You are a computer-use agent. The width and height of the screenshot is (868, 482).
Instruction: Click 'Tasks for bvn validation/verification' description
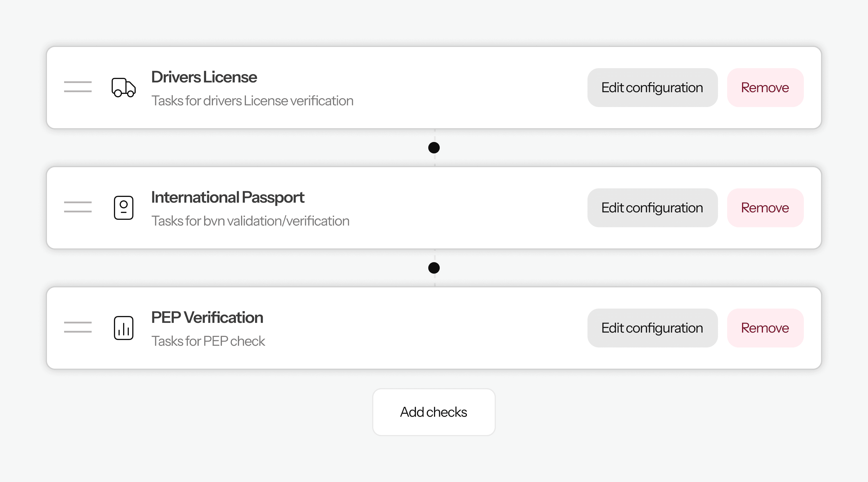pos(250,221)
